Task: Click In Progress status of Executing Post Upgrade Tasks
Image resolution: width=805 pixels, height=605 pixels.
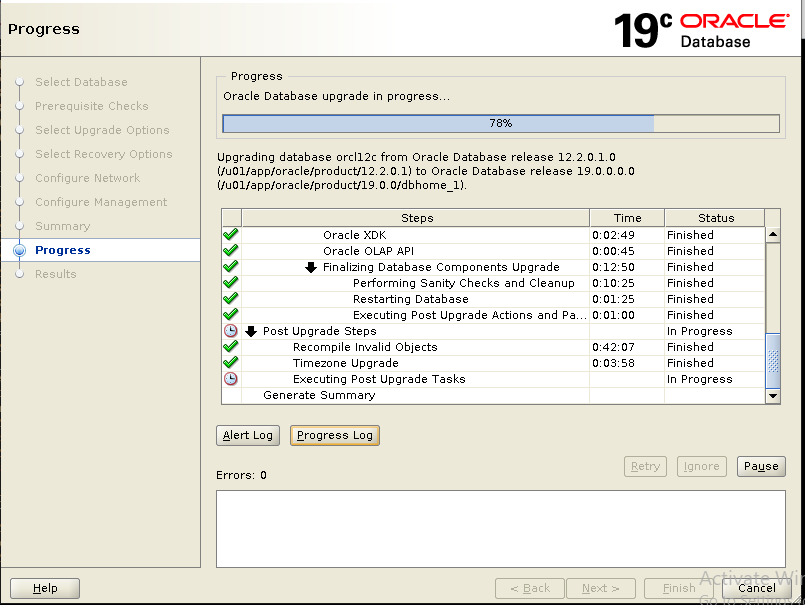Action: [x=700, y=379]
